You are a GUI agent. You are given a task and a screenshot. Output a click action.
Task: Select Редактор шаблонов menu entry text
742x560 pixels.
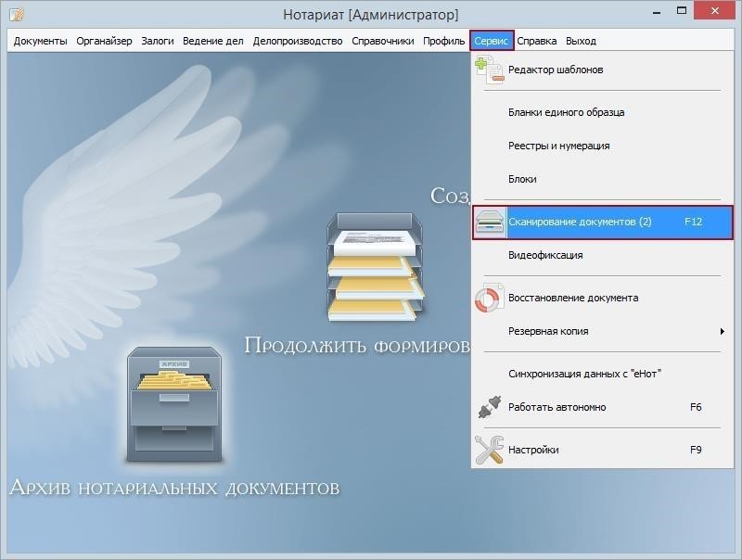[556, 70]
